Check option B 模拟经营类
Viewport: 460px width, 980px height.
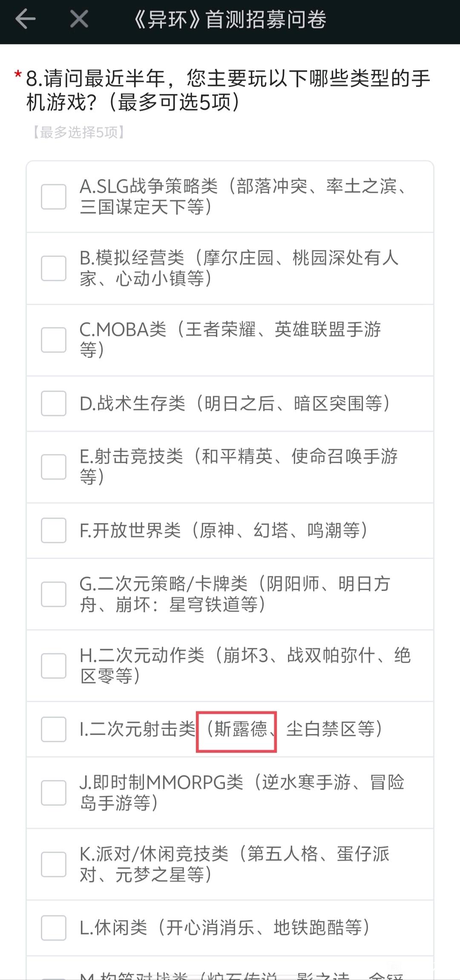click(x=54, y=268)
